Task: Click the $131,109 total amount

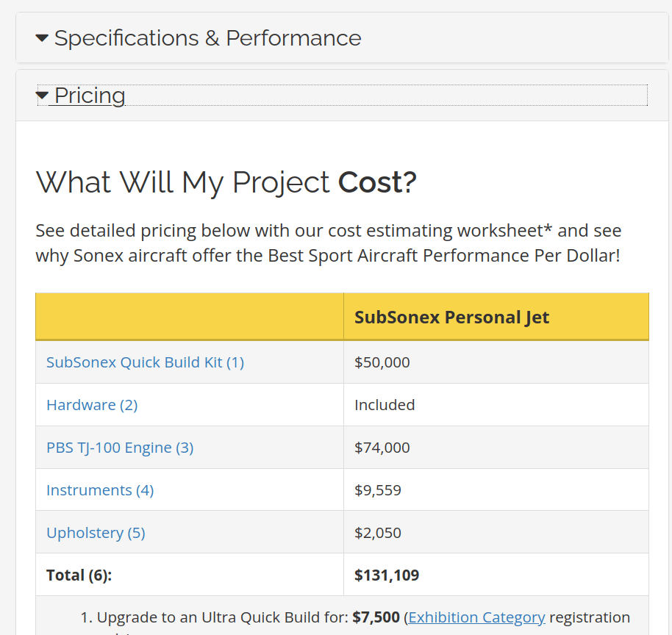Action: (387, 575)
